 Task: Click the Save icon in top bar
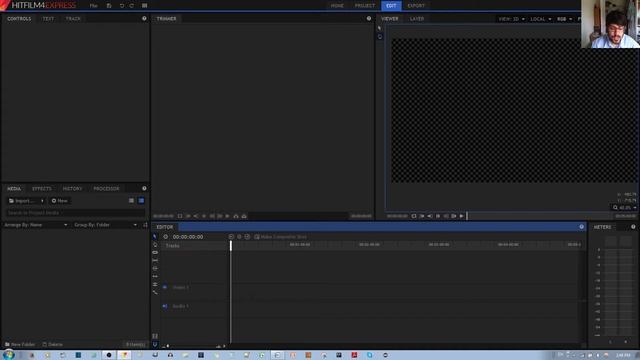pos(109,6)
